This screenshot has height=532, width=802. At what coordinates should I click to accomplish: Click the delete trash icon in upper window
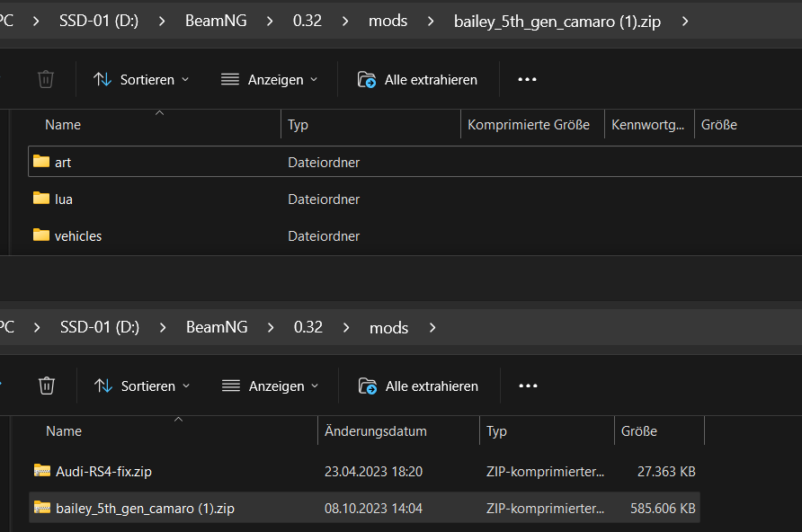46,79
